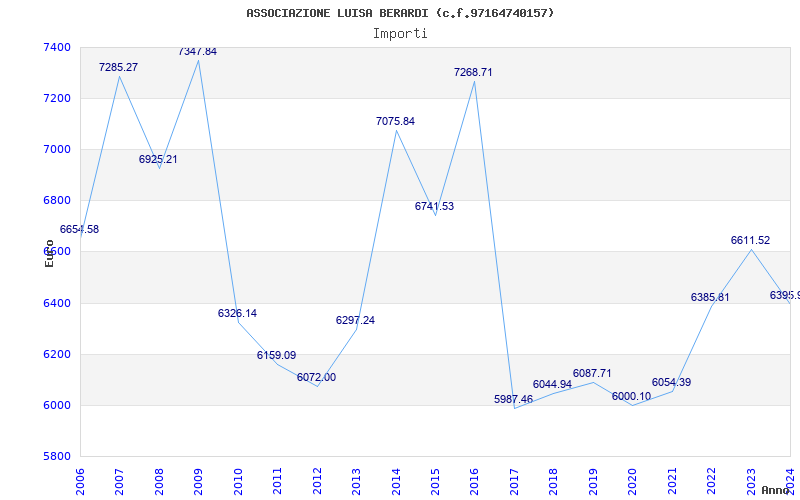
Task: Select the data label 5987.46
Action: tap(513, 399)
